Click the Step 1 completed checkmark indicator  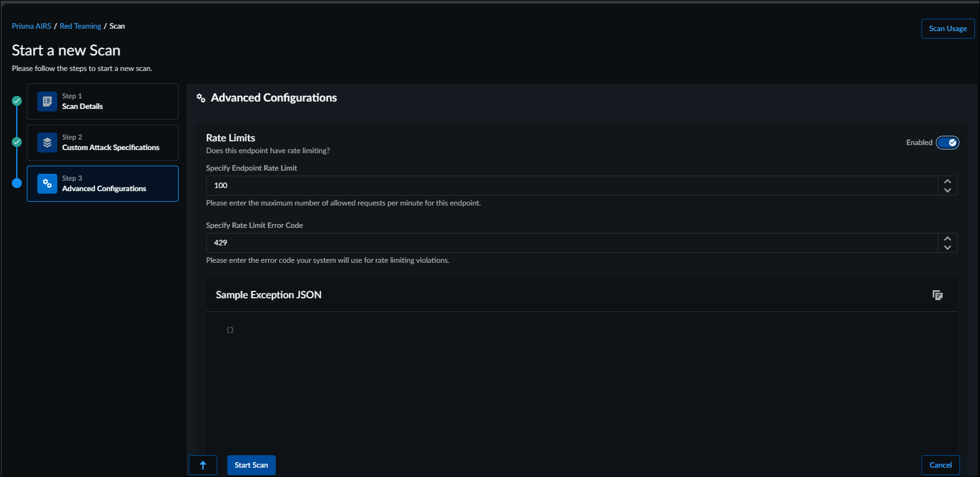coord(17,101)
